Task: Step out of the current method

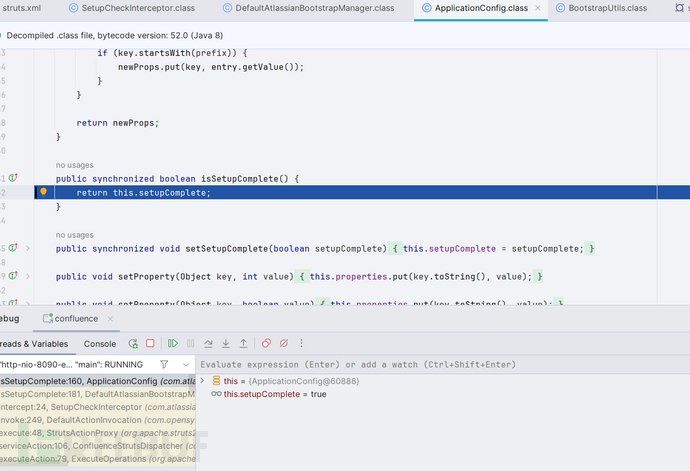Action: 243,343
